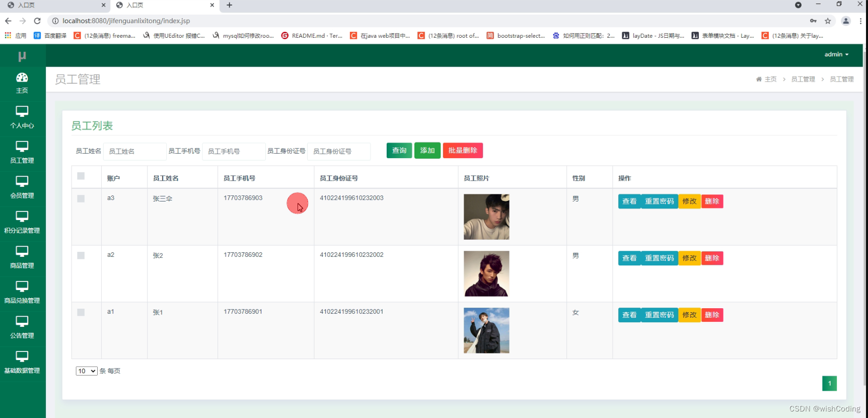
Task: Open layDate bookmark
Action: pos(653,36)
